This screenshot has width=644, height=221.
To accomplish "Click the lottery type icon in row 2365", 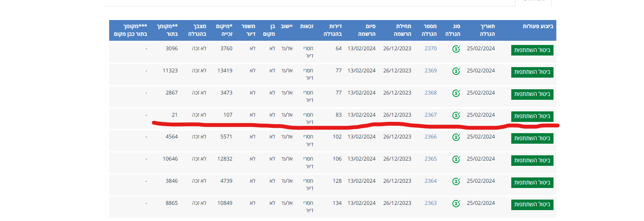I will coord(456,160).
